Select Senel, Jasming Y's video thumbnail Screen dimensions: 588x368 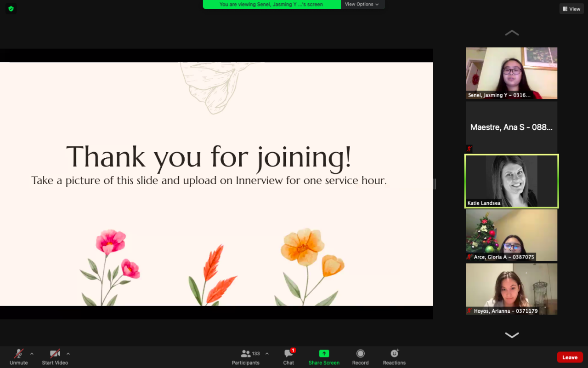click(x=512, y=73)
